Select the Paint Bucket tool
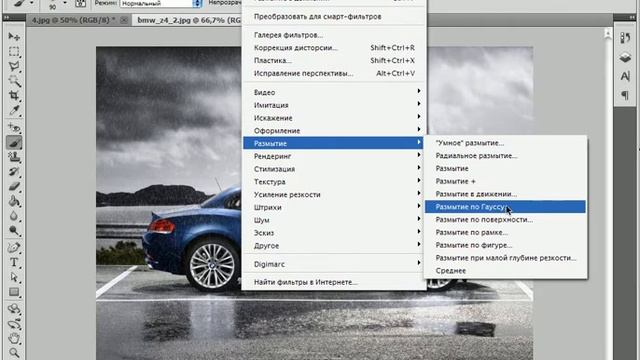640x360 pixels. point(14,201)
